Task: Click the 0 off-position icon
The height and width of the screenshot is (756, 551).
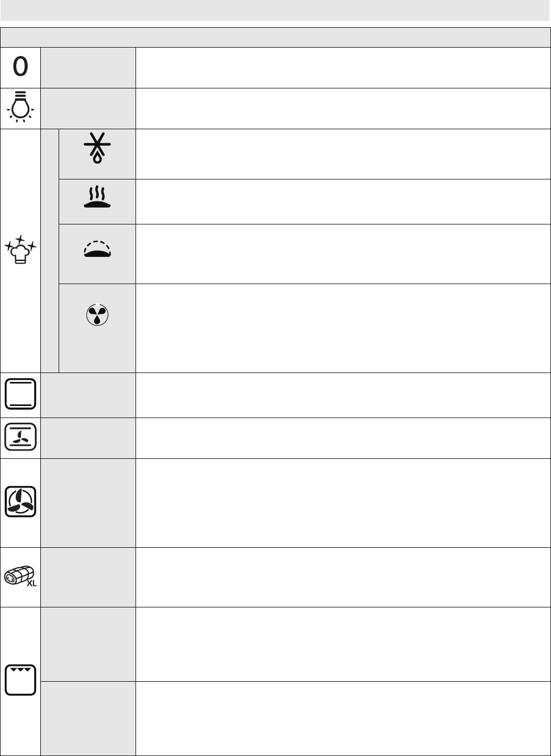Action: pyautogui.click(x=20, y=67)
